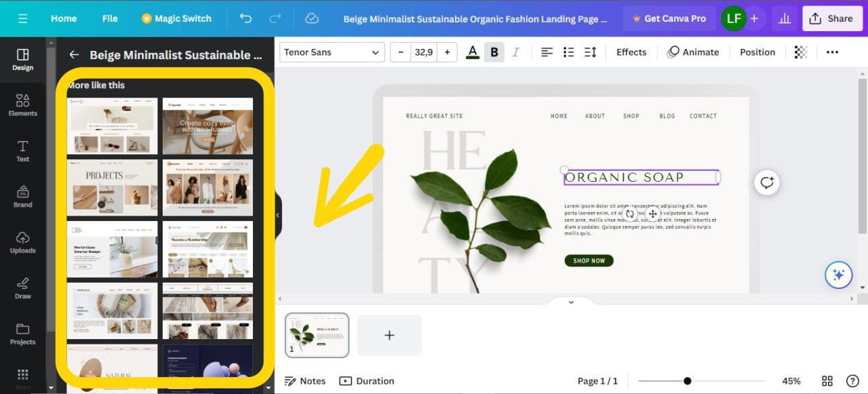This screenshot has height=394, width=868.
Task: Collapse the side panel with the edge chevron
Action: pyautogui.click(x=277, y=215)
